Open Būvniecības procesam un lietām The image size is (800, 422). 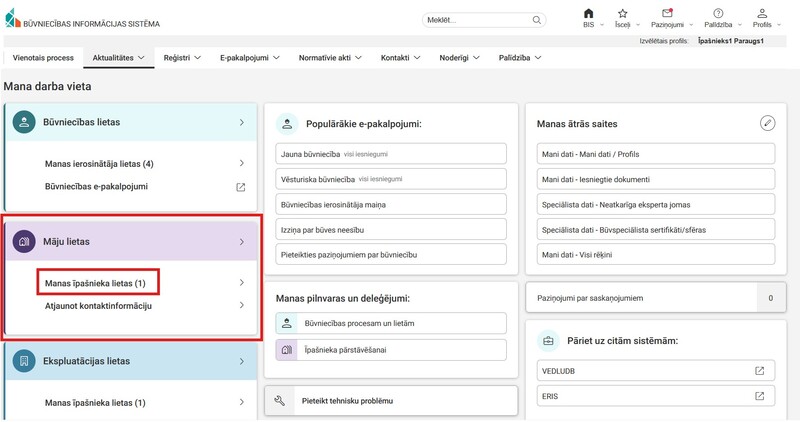point(391,324)
